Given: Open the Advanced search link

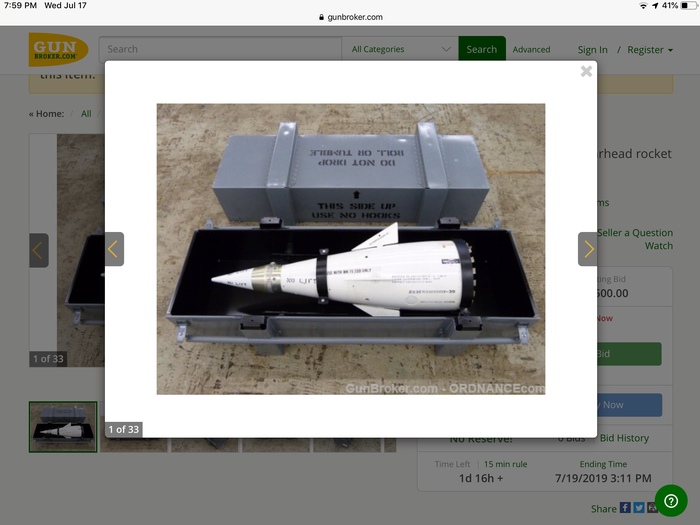Looking at the screenshot, I should point(531,50).
